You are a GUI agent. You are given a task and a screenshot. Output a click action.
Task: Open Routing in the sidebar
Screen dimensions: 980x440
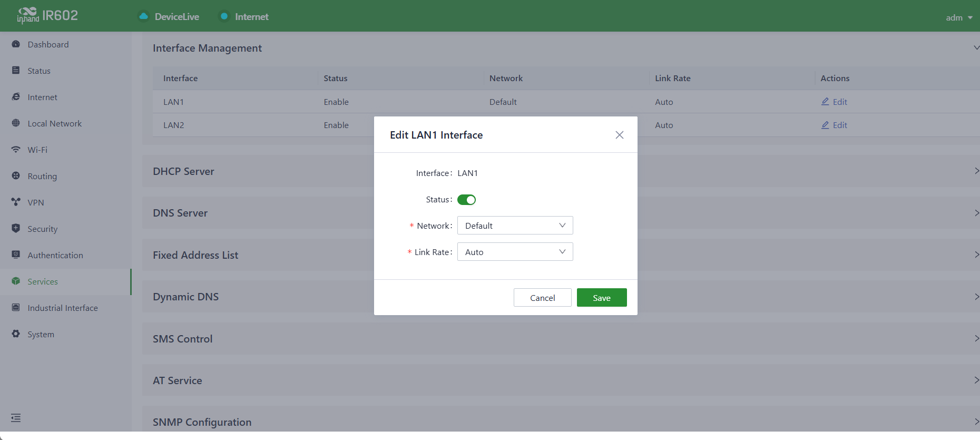[x=42, y=176]
